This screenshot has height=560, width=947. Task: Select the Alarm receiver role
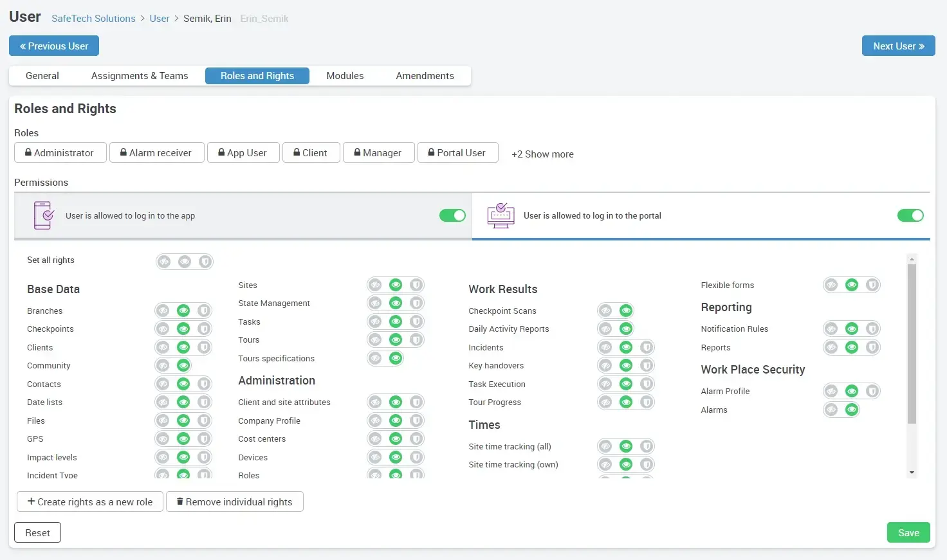tap(156, 153)
